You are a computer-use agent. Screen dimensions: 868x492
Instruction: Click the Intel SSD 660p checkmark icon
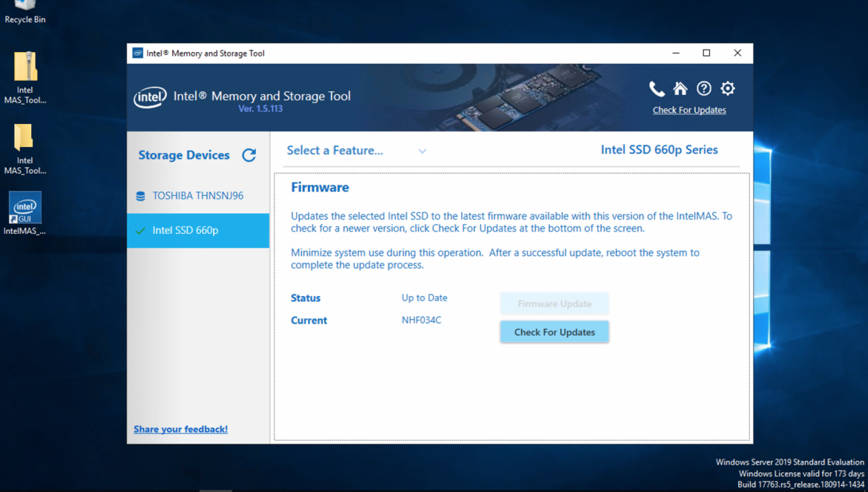(141, 230)
